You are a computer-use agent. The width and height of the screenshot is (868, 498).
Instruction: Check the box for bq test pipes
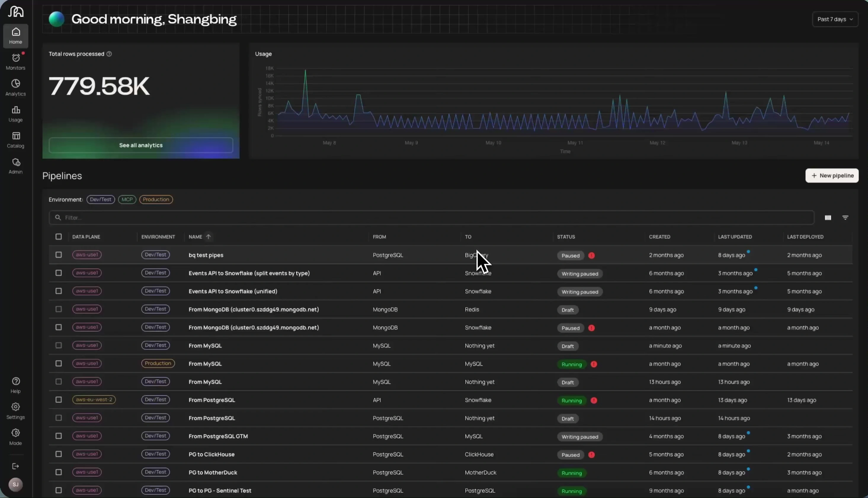58,255
